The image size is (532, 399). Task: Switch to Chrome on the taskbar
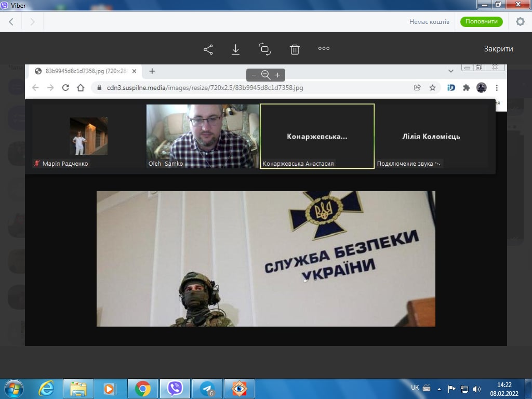[143, 389]
